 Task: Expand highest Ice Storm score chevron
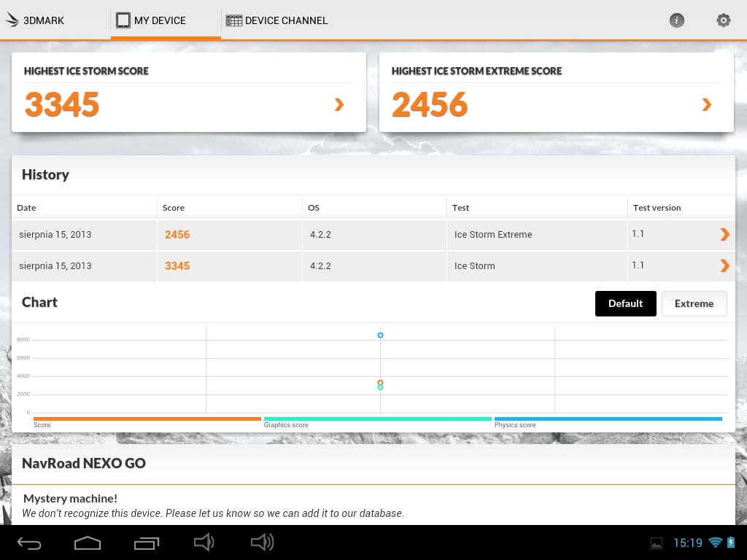[338, 104]
